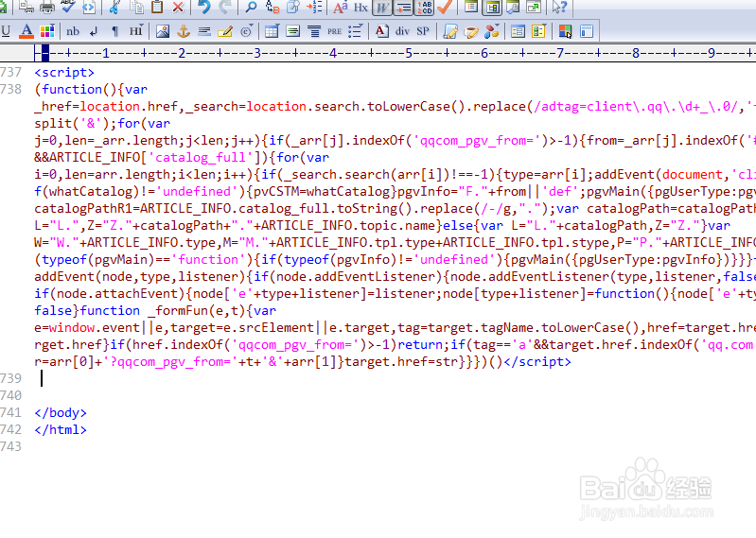Insert a SP span tag
Viewport: 756px width, 538px height.
(423, 31)
